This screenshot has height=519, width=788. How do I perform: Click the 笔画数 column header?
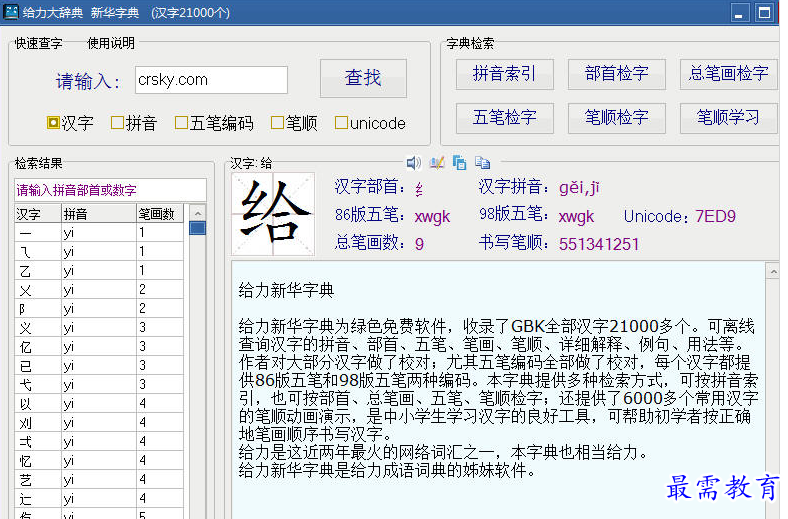tap(160, 213)
